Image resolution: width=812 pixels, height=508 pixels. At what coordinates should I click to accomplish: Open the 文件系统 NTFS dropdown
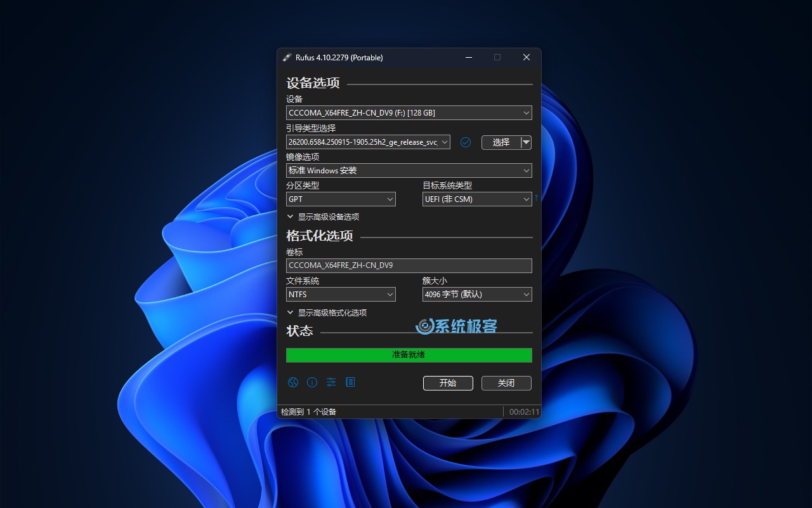coord(341,295)
